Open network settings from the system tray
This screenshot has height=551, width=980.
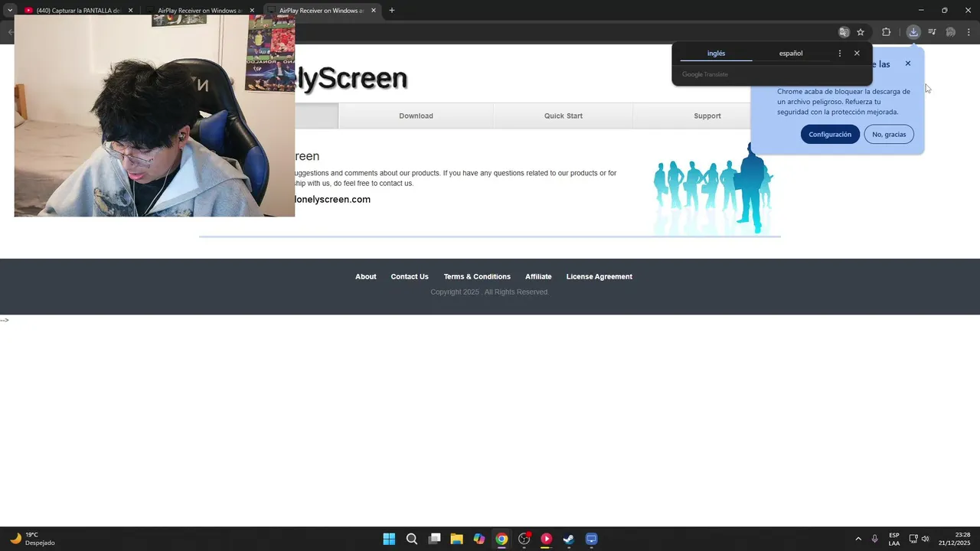913,539
